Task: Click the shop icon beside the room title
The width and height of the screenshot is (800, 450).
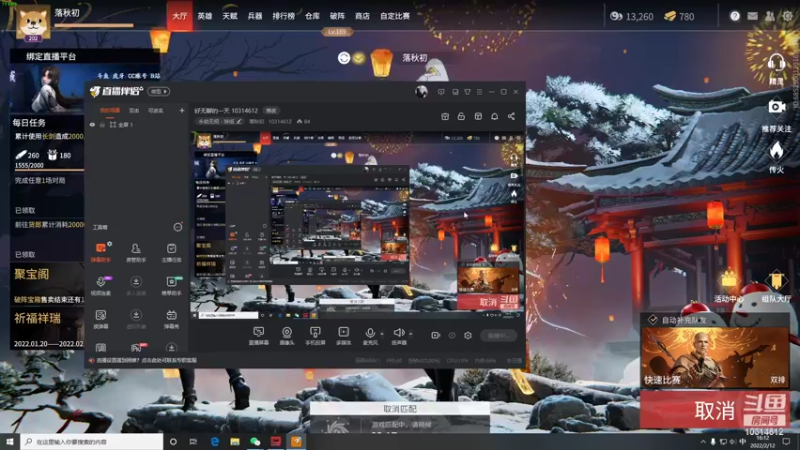Action: click(445, 116)
